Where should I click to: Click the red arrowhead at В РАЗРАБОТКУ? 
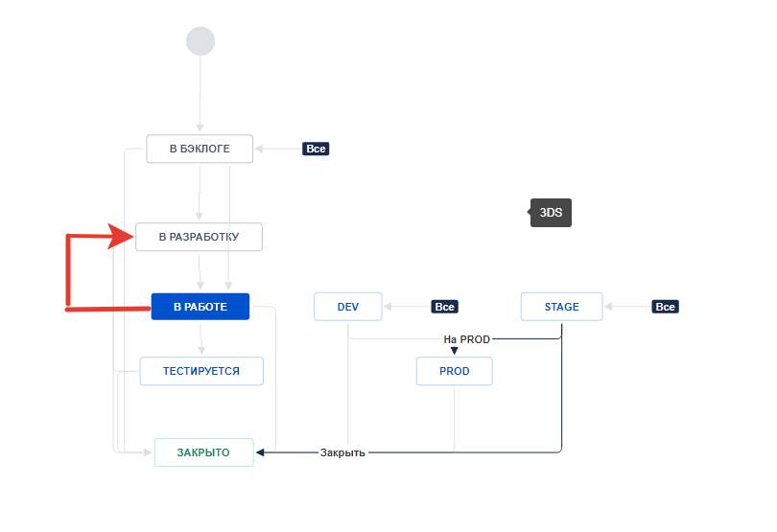[x=124, y=236]
